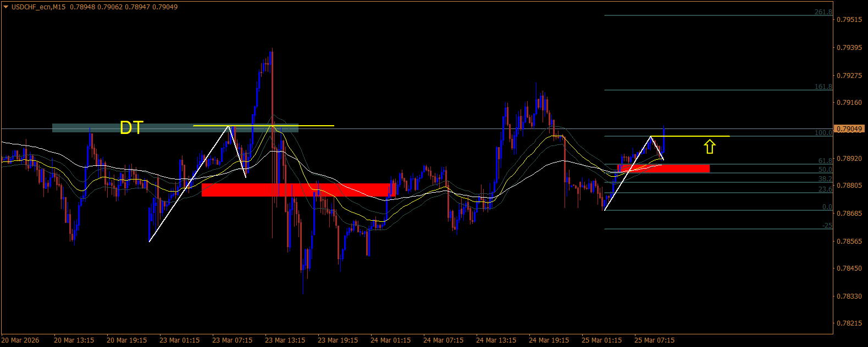The image size is (868, 347).
Task: Select the grey-teal rectangle behind the DT label
Action: [175, 128]
